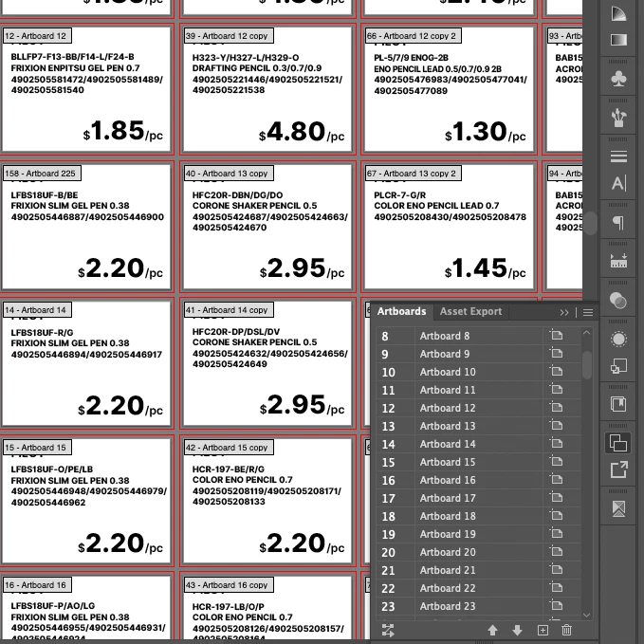Viewport: 644px width, 644px height.
Task: Select Artboard 15 in the list
Action: (x=478, y=462)
